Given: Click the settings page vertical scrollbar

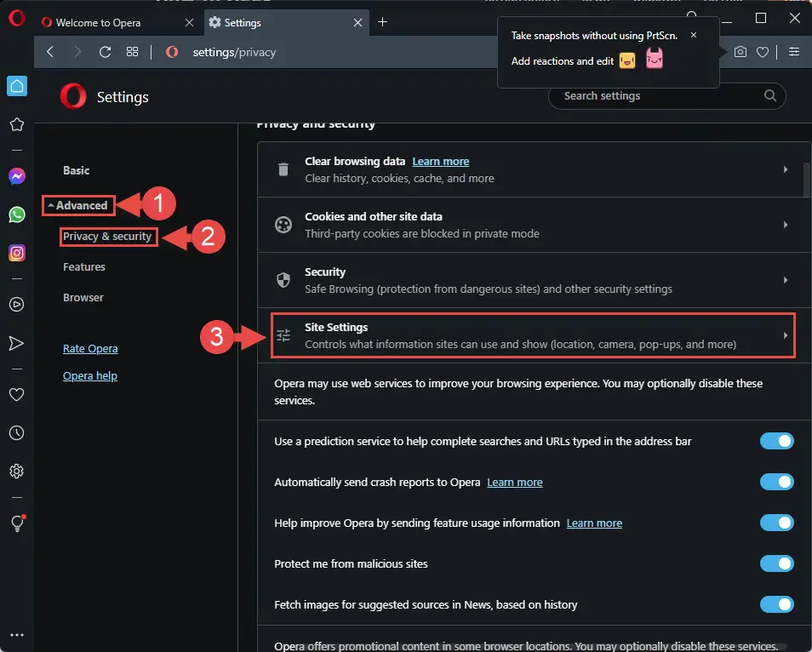Looking at the screenshot, I should pyautogui.click(x=807, y=180).
